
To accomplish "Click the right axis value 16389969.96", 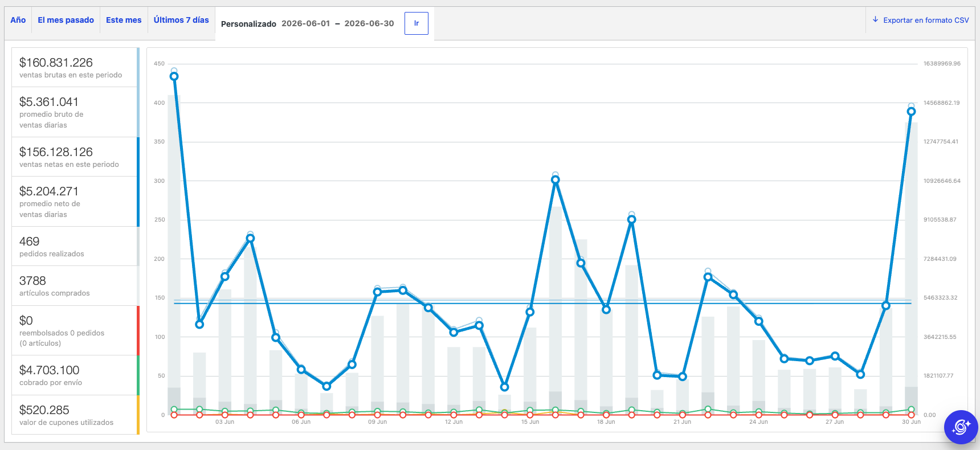I will tap(942, 64).
